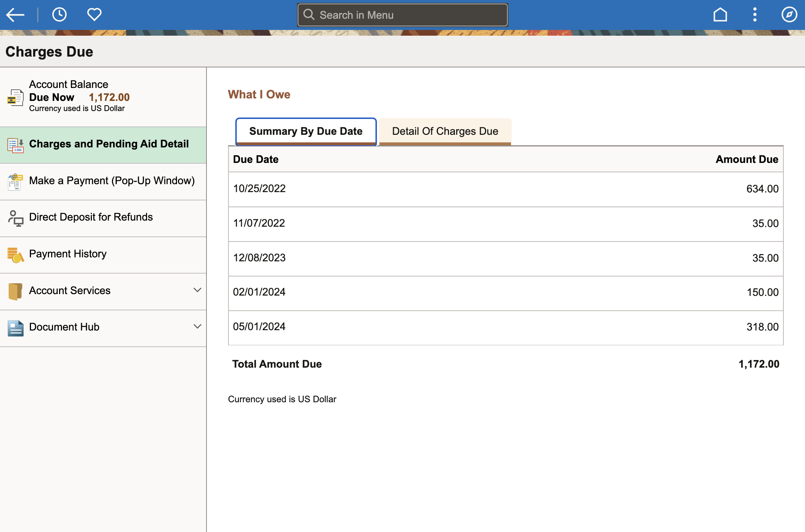
Task: Click the 634.00 amount
Action: [762, 189]
